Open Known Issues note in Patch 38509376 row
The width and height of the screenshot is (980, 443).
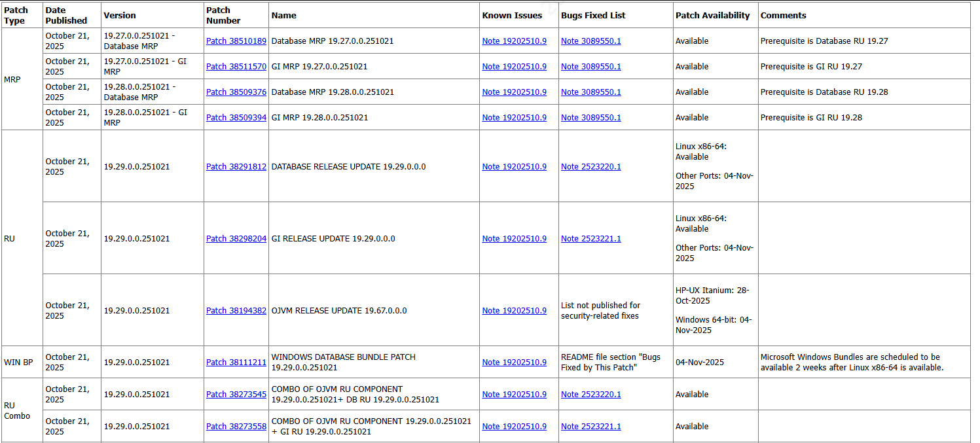pos(515,92)
